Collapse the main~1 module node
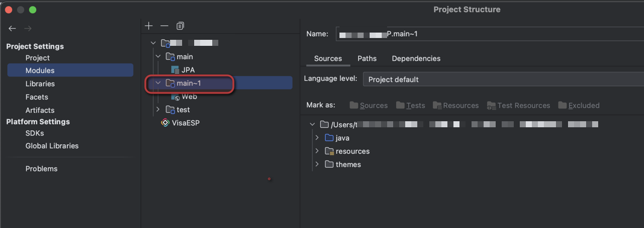The width and height of the screenshot is (644, 228). click(158, 83)
